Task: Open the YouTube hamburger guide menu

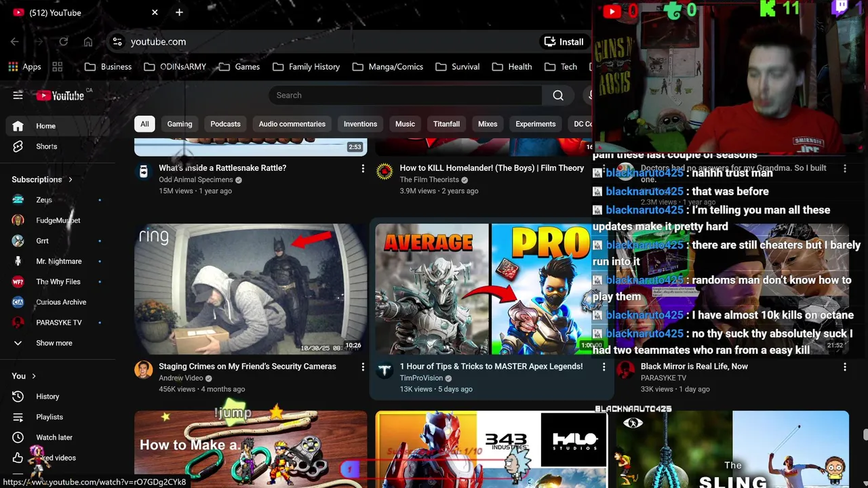Action: click(x=18, y=96)
